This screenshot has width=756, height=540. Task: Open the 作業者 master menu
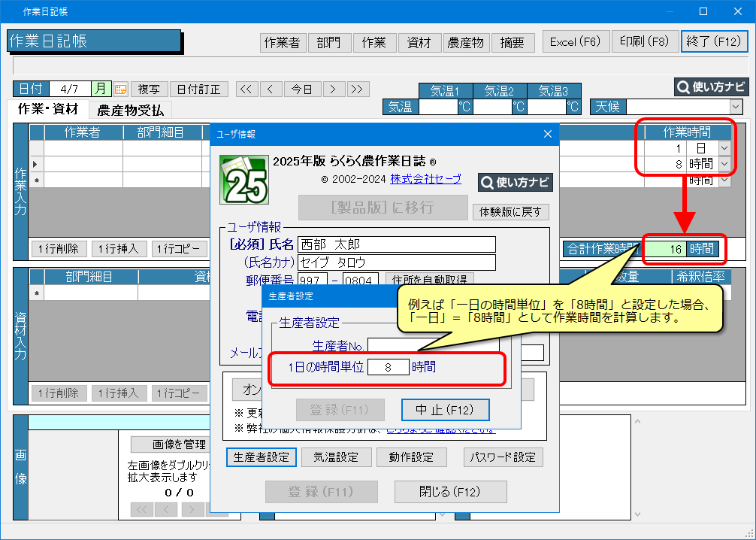click(x=283, y=43)
